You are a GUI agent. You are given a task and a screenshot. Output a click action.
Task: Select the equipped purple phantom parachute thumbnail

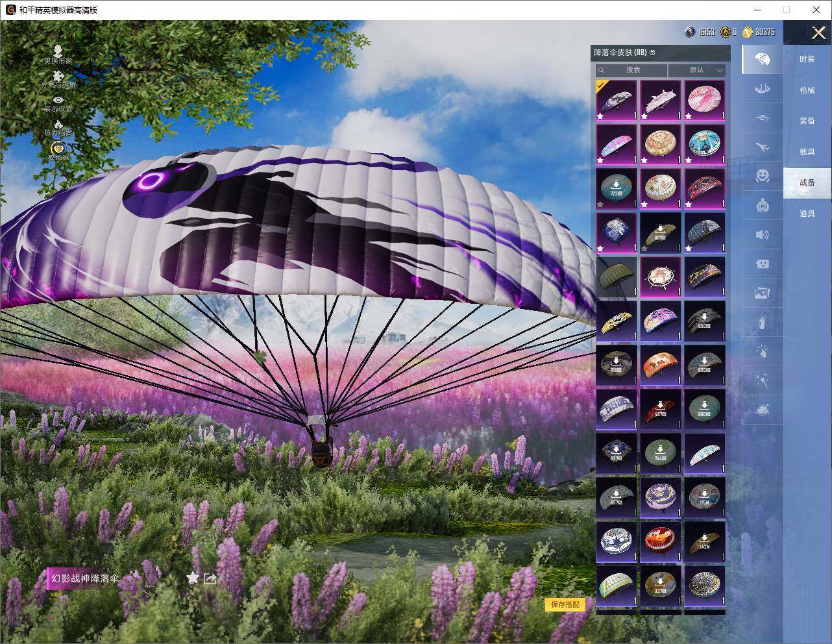coord(617,101)
